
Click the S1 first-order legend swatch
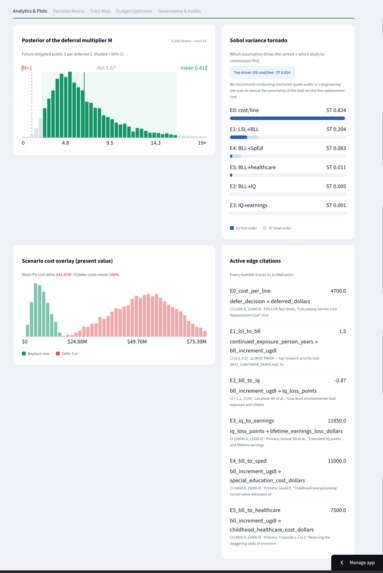pyautogui.click(x=232, y=228)
